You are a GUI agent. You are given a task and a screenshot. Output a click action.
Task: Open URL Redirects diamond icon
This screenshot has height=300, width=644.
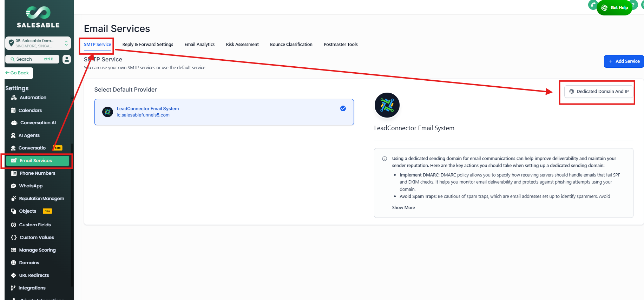(13, 275)
